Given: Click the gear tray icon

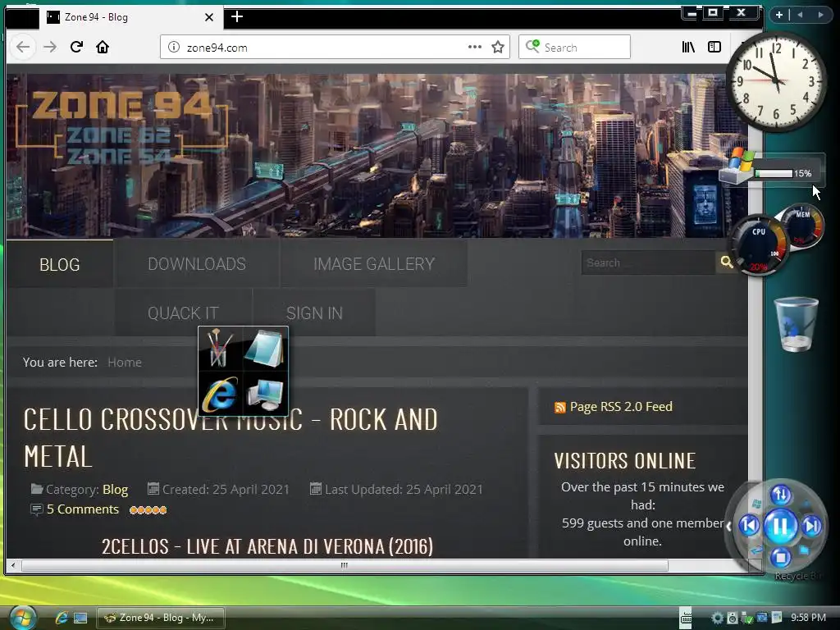Looking at the screenshot, I should pyautogui.click(x=717, y=618).
